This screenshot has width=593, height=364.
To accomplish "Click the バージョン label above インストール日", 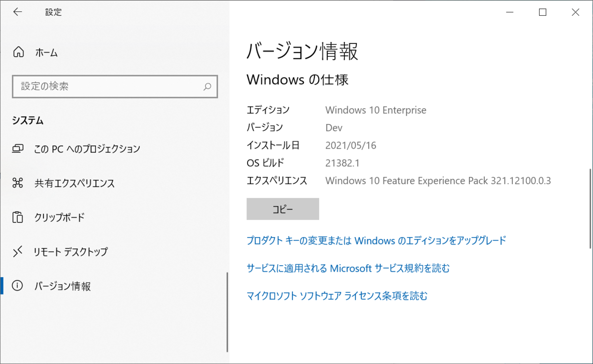I will tap(265, 127).
